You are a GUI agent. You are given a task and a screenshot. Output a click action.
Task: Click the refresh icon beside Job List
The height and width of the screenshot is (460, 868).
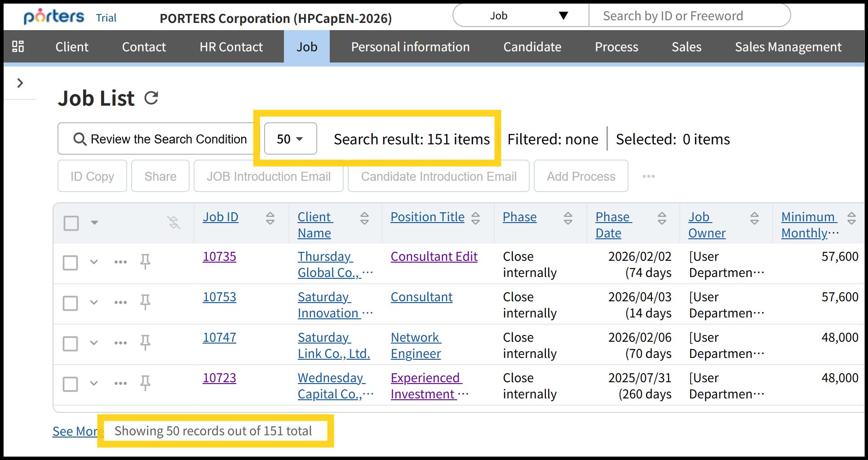tap(151, 98)
